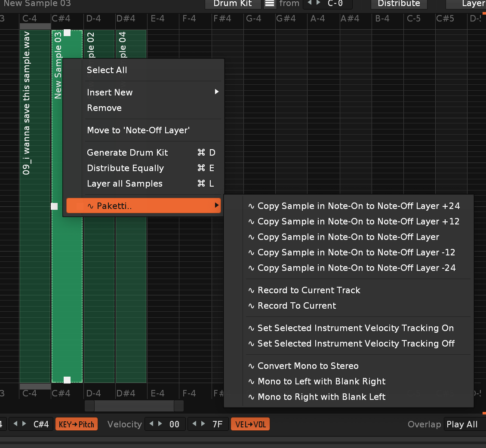Click the increase arrow for velocity maximum 7F
Viewport: 486px width, 448px height.
(203, 424)
